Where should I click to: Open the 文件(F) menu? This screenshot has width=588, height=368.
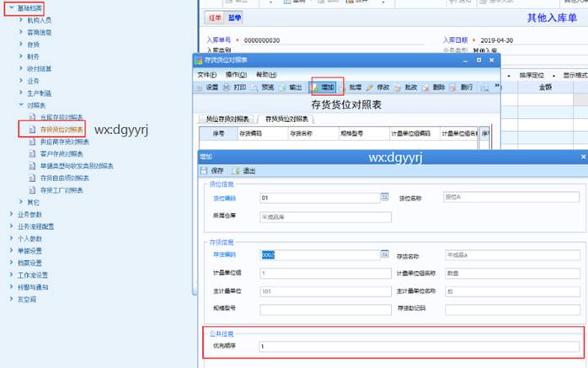(206, 74)
